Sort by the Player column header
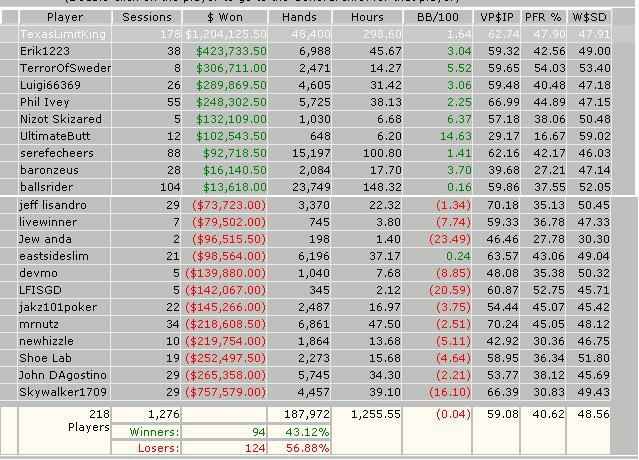The width and height of the screenshot is (639, 460). pos(65,17)
